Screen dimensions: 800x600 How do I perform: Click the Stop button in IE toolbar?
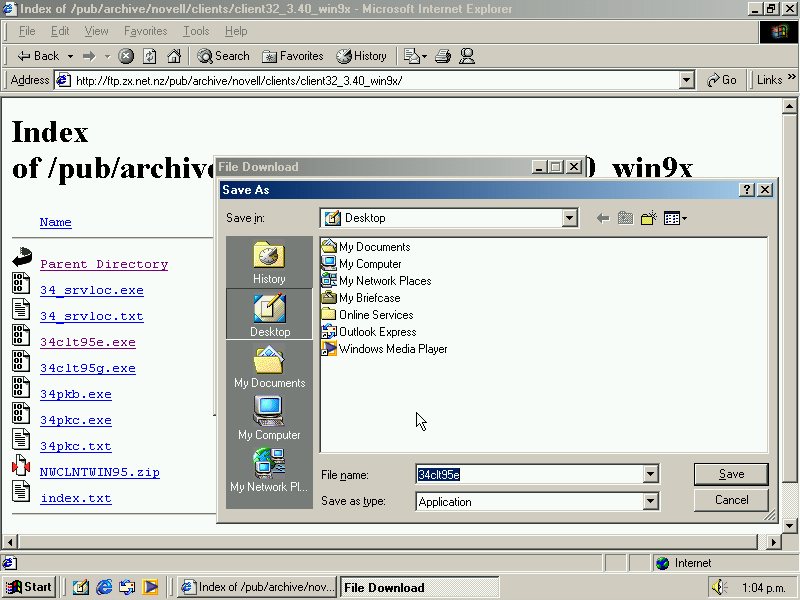point(126,56)
